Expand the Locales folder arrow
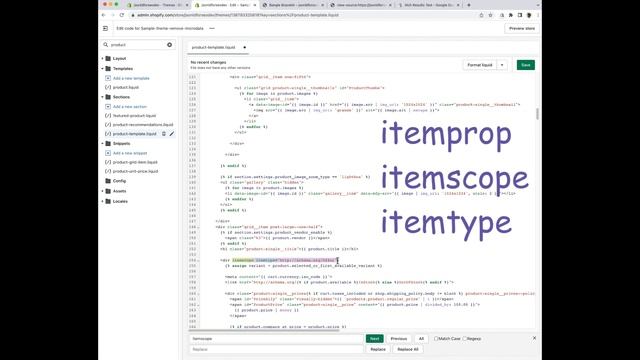 102,201
